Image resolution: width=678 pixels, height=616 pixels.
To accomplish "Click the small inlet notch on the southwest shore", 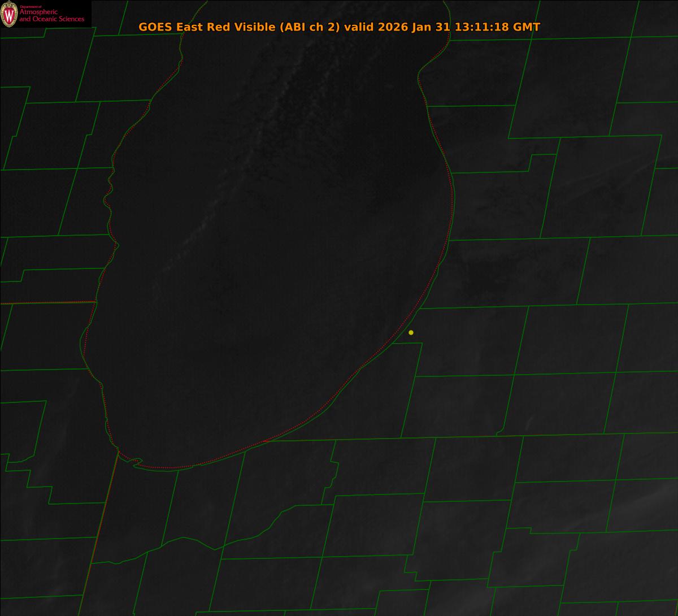I will click(136, 463).
